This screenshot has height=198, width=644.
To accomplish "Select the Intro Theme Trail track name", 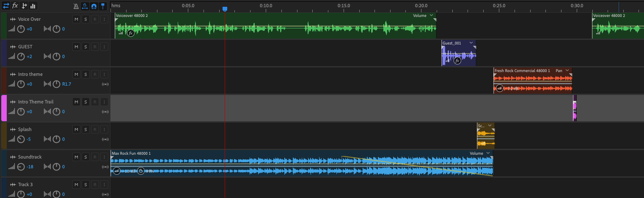I will [36, 102].
